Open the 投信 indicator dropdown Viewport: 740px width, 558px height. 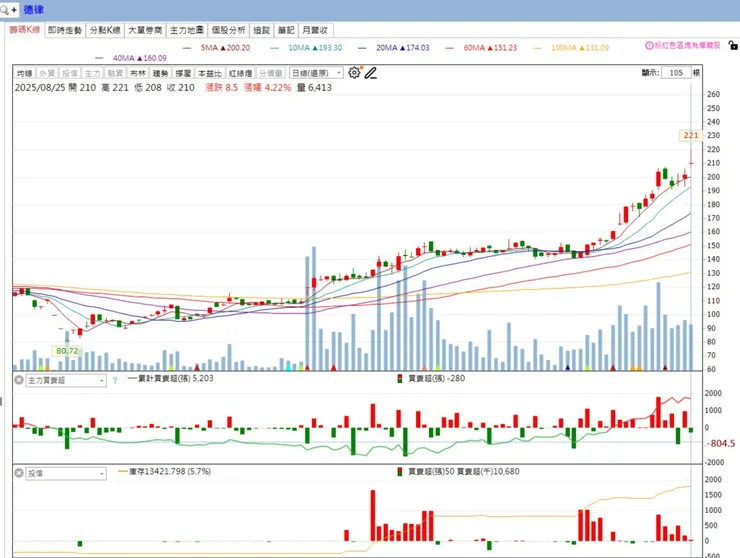click(x=66, y=473)
